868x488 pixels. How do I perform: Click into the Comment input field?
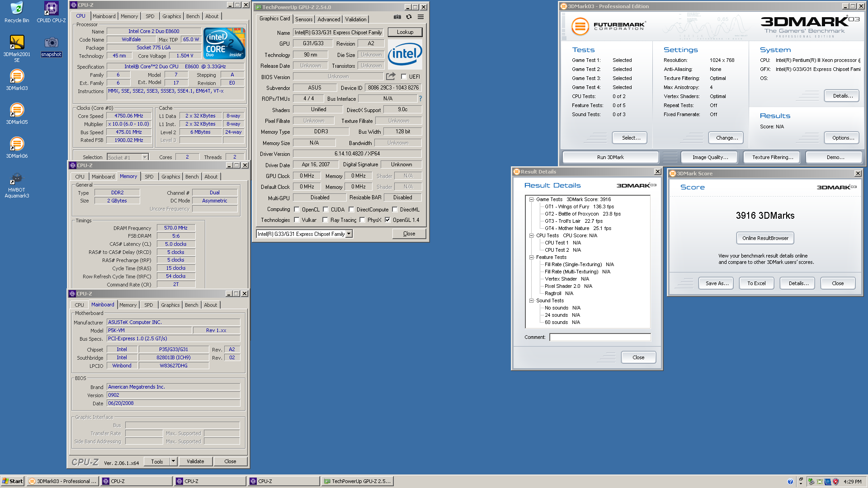click(600, 337)
